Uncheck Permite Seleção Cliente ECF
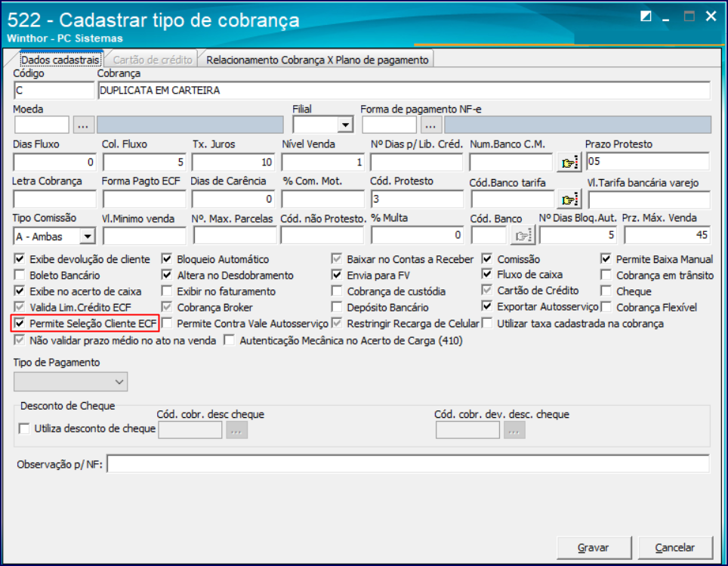The width and height of the screenshot is (728, 566). (20, 323)
